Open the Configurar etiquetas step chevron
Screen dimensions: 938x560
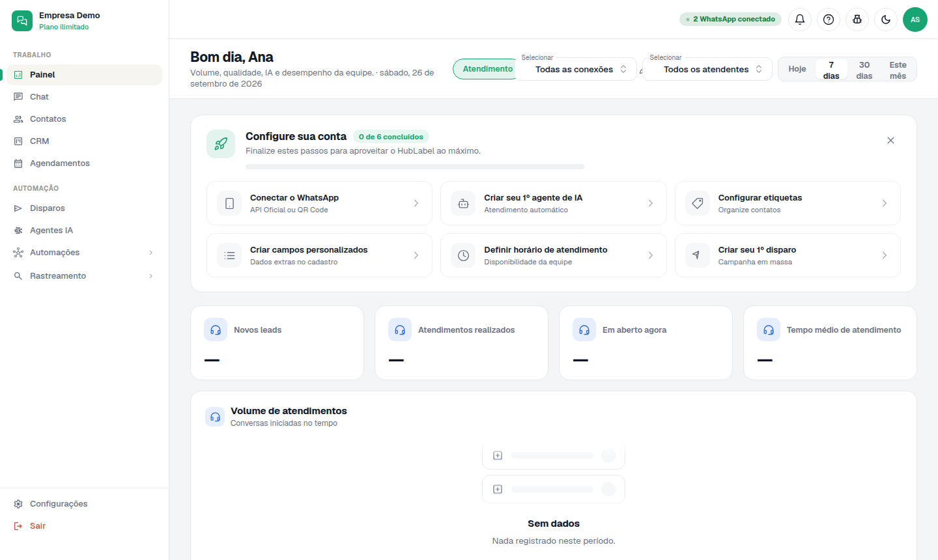[885, 203]
